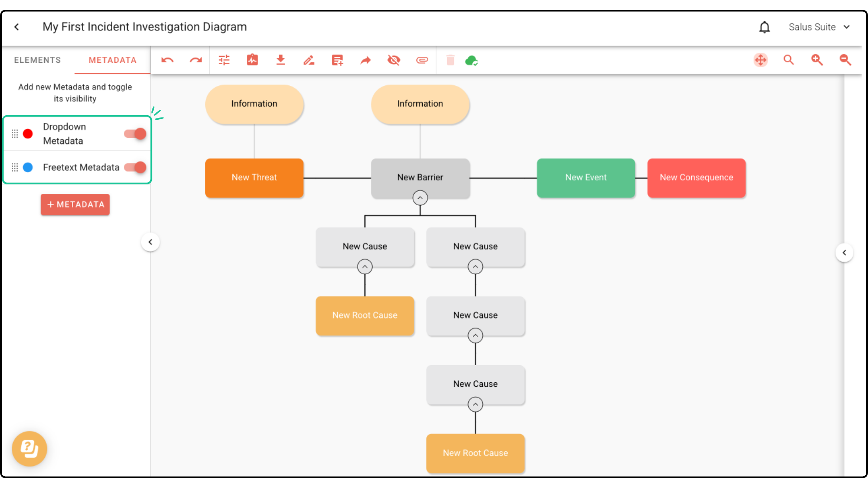
Task: Toggle Freetext Metadata visibility switch
Action: tap(135, 168)
